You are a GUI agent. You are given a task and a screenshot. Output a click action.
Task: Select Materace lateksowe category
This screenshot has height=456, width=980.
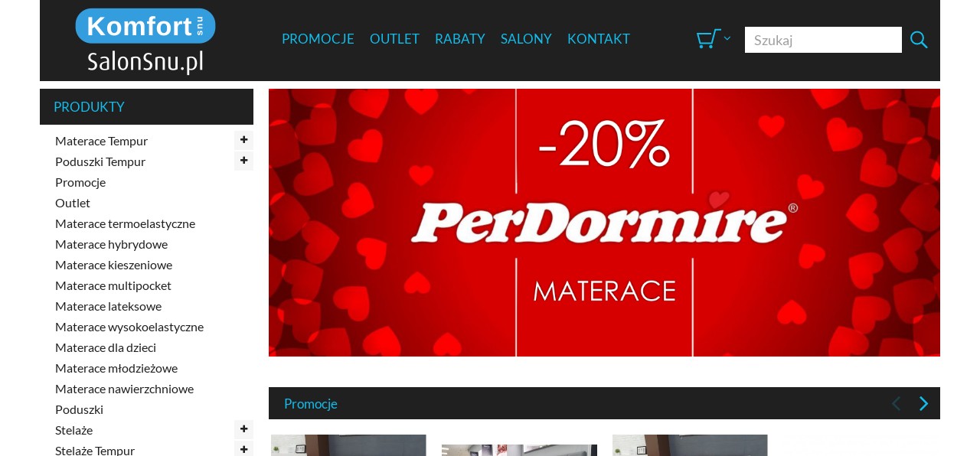click(108, 306)
